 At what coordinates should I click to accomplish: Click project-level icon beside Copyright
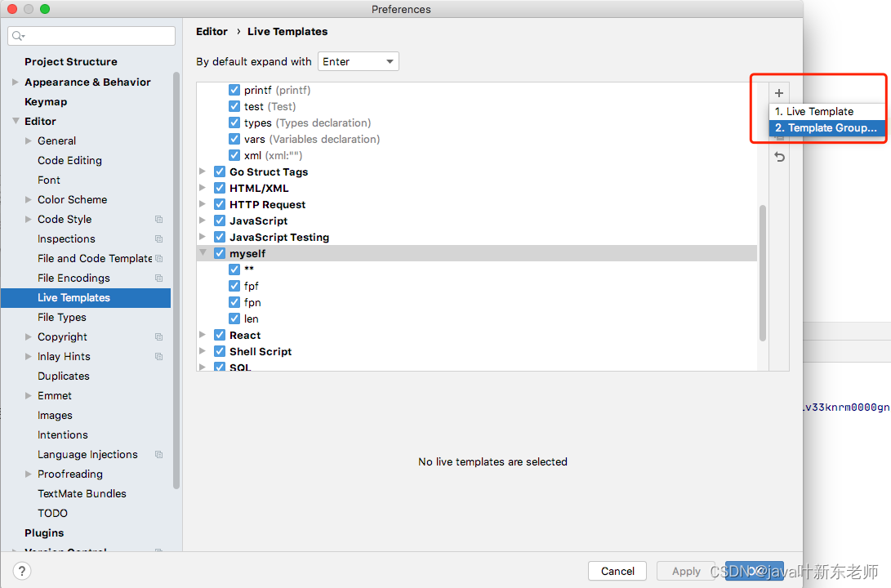[159, 337]
